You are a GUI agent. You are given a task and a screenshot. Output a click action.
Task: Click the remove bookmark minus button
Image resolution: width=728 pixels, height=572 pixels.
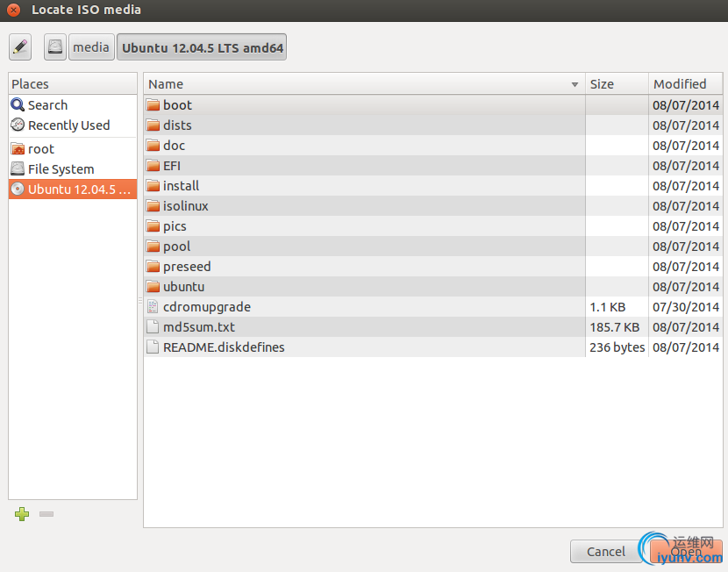coord(46,514)
